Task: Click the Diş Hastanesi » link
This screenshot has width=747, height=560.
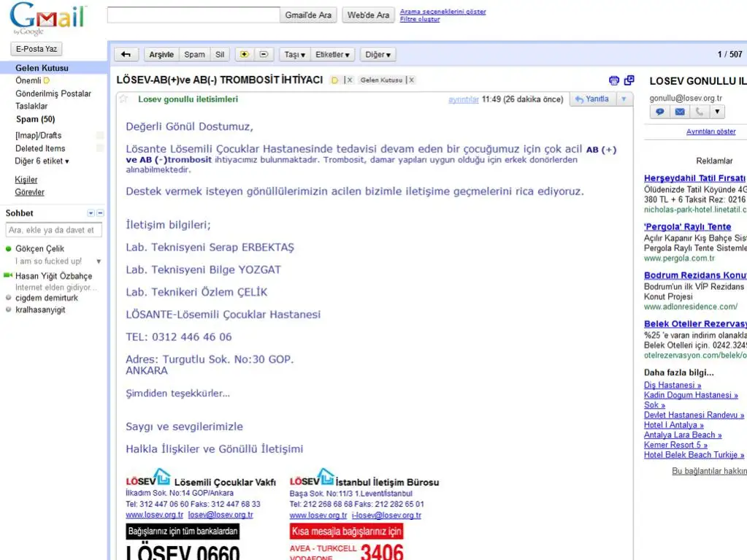Action: (x=673, y=385)
